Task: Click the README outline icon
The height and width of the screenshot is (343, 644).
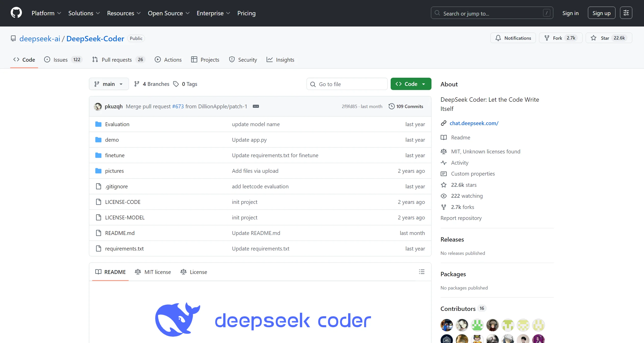Action: click(x=422, y=272)
